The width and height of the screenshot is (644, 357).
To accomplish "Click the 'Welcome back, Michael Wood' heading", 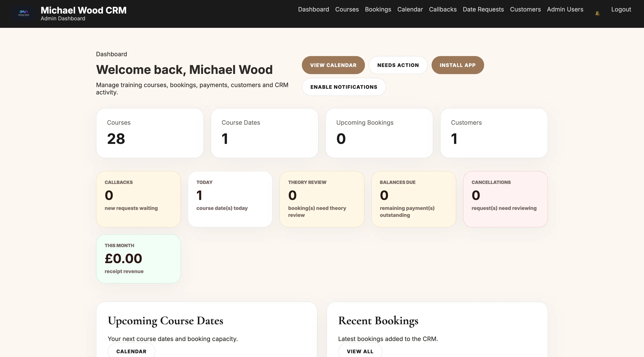I will tap(184, 70).
